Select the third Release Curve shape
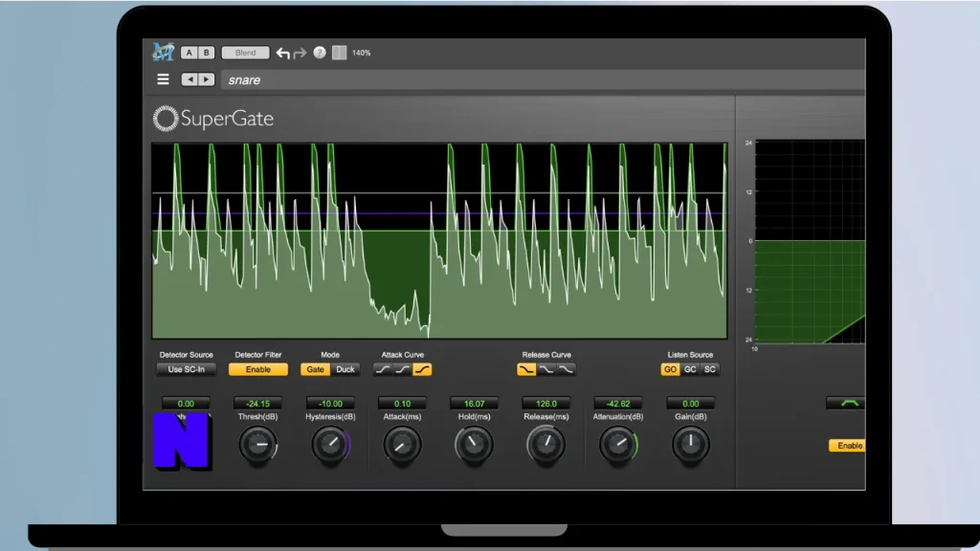 tap(567, 369)
